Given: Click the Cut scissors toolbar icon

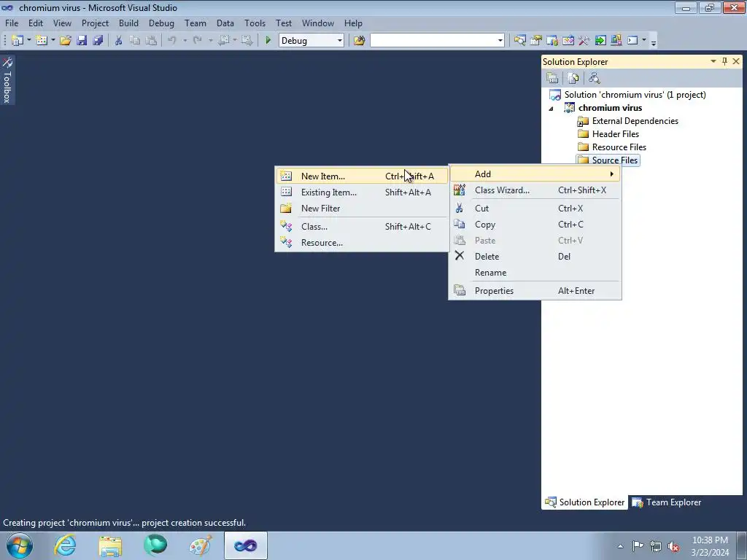Looking at the screenshot, I should tap(119, 41).
